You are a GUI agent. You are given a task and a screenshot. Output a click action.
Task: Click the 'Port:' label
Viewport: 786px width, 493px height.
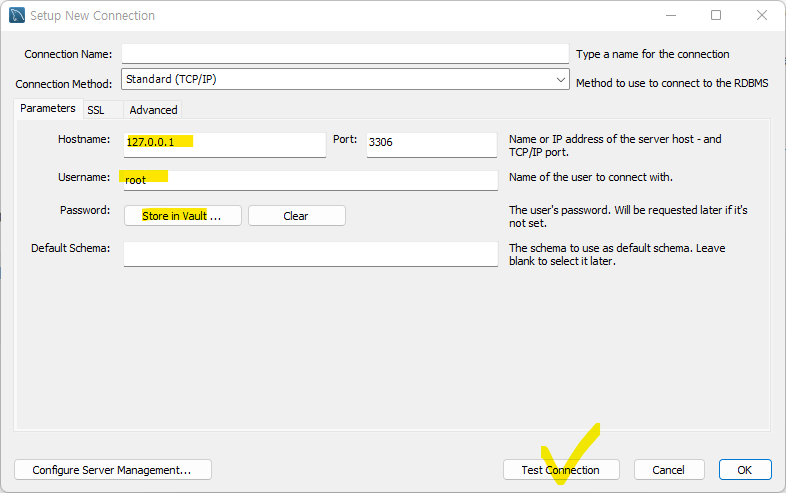[345, 139]
